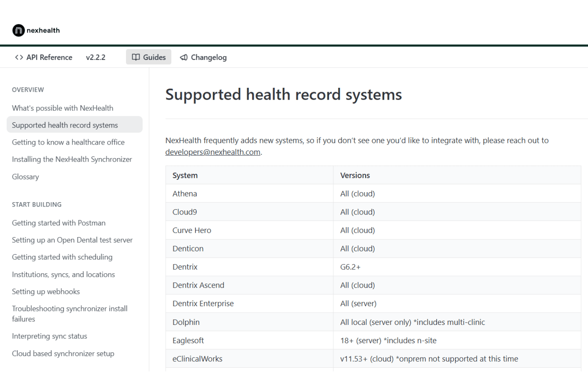The height and width of the screenshot is (392, 588).
Task: Click the "Eaglesoft" table cell
Action: 250,340
